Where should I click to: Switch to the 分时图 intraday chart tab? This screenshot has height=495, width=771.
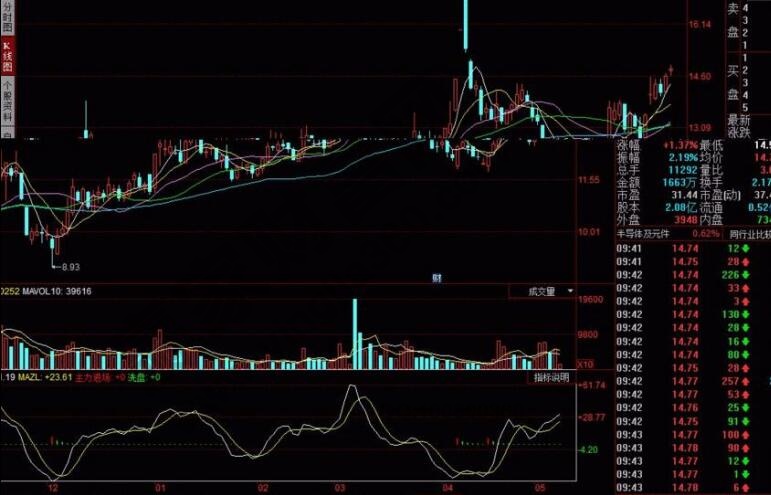6,19
